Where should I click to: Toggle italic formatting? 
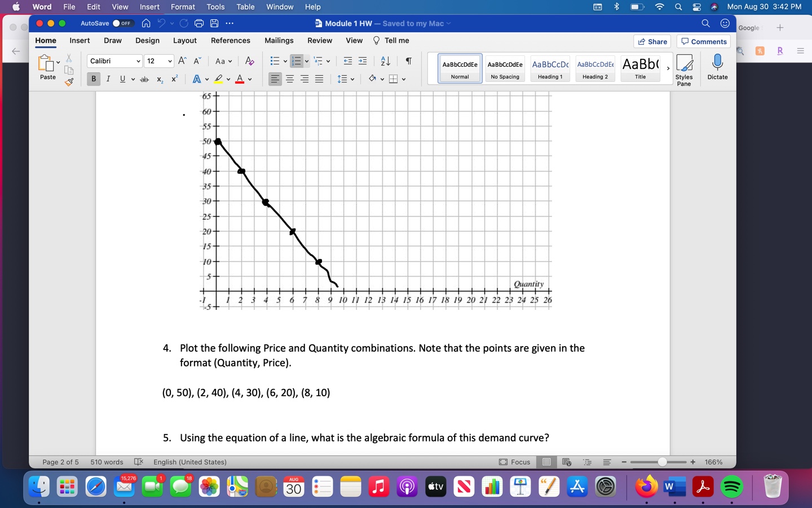[x=108, y=79]
